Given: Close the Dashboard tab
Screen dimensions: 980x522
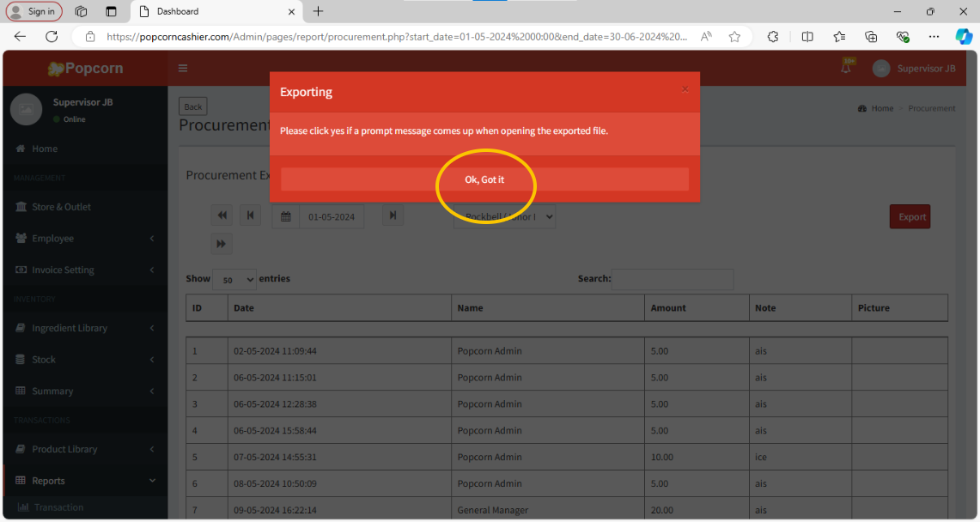Looking at the screenshot, I should pos(291,11).
